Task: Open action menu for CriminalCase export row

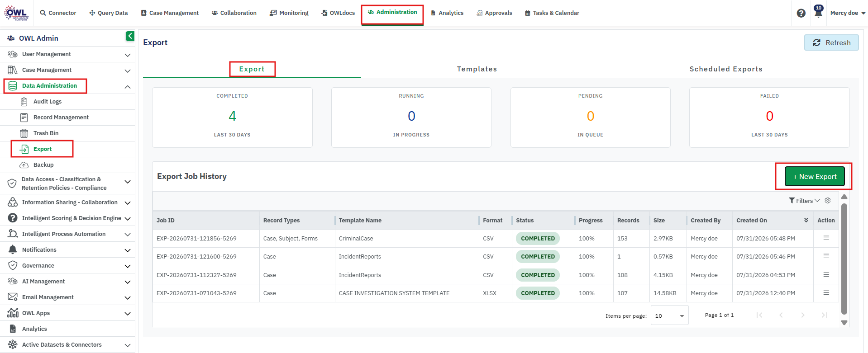Action: point(826,238)
